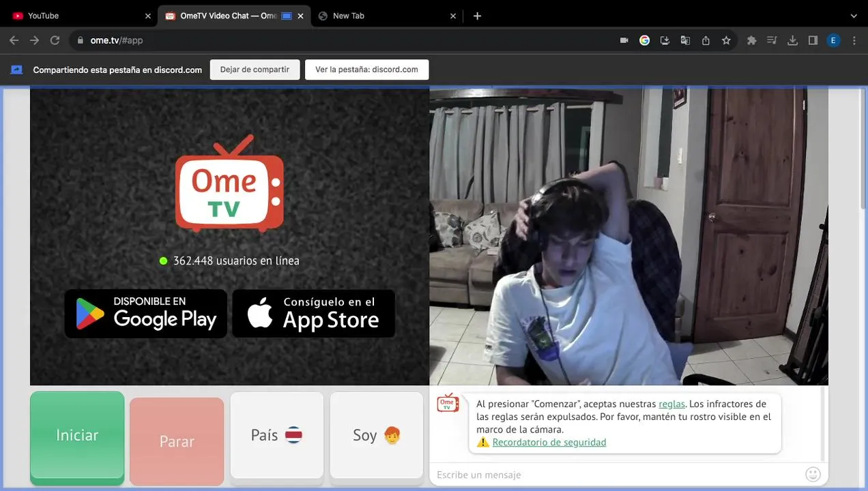Image resolution: width=868 pixels, height=491 pixels.
Task: Click the 362.448 usuarios en línea text
Action: coord(236,261)
